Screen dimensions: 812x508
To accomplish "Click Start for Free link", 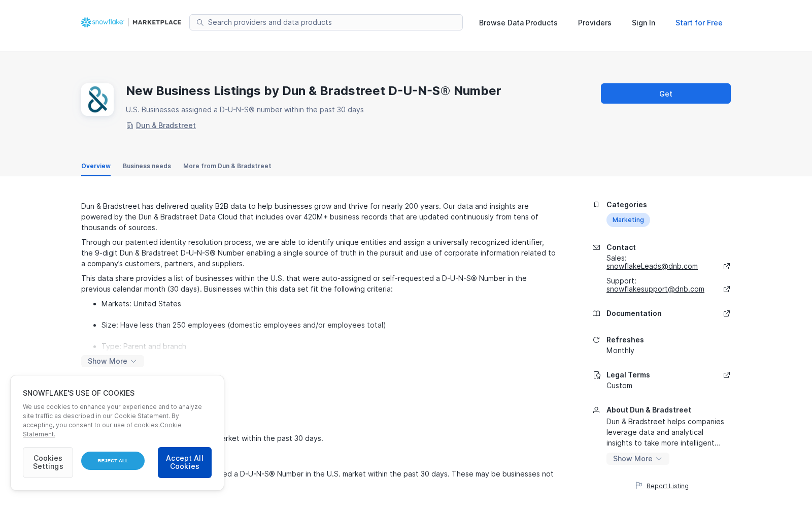I will pyautogui.click(x=699, y=23).
